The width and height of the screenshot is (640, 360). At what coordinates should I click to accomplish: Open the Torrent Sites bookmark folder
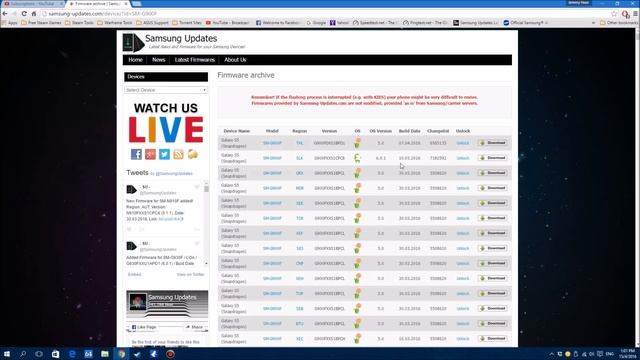click(187, 23)
